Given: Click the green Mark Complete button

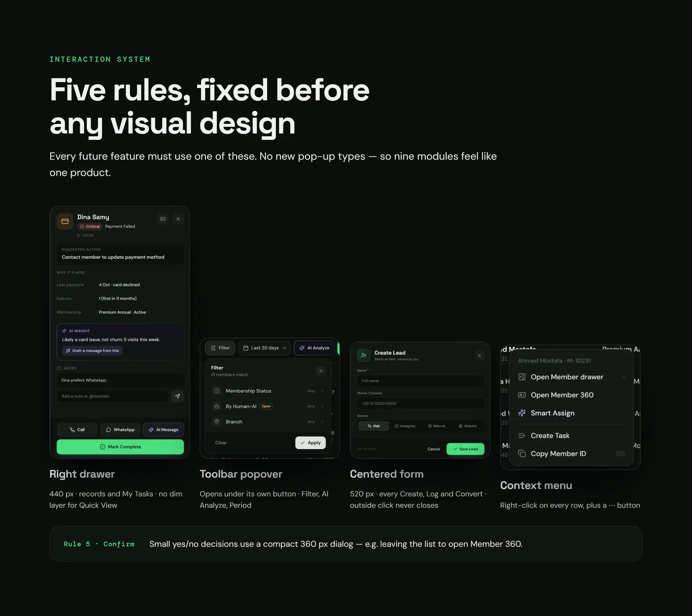Looking at the screenshot, I should pyautogui.click(x=120, y=447).
